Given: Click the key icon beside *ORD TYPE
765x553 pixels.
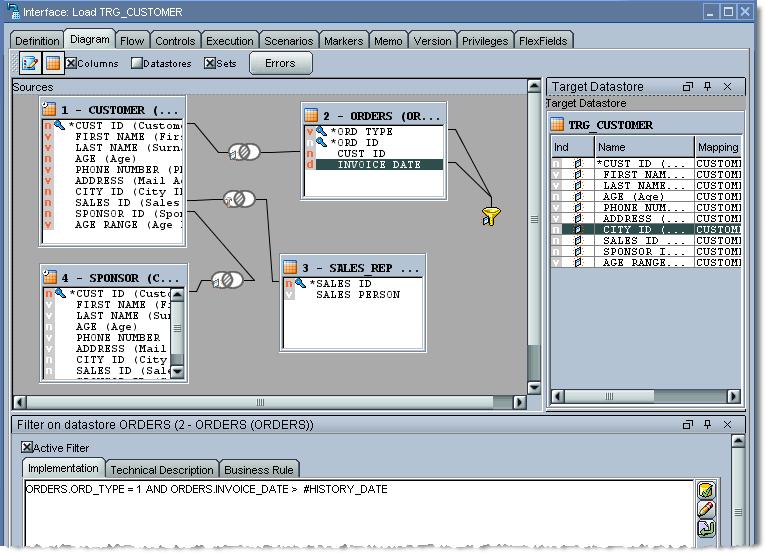Looking at the screenshot, I should 321,131.
